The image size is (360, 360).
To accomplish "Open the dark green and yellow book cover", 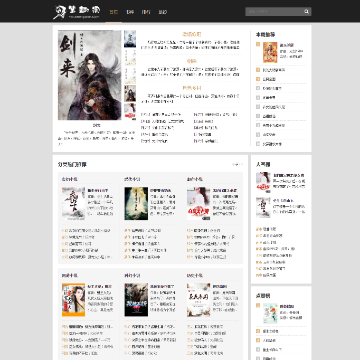I will click(136, 203).
